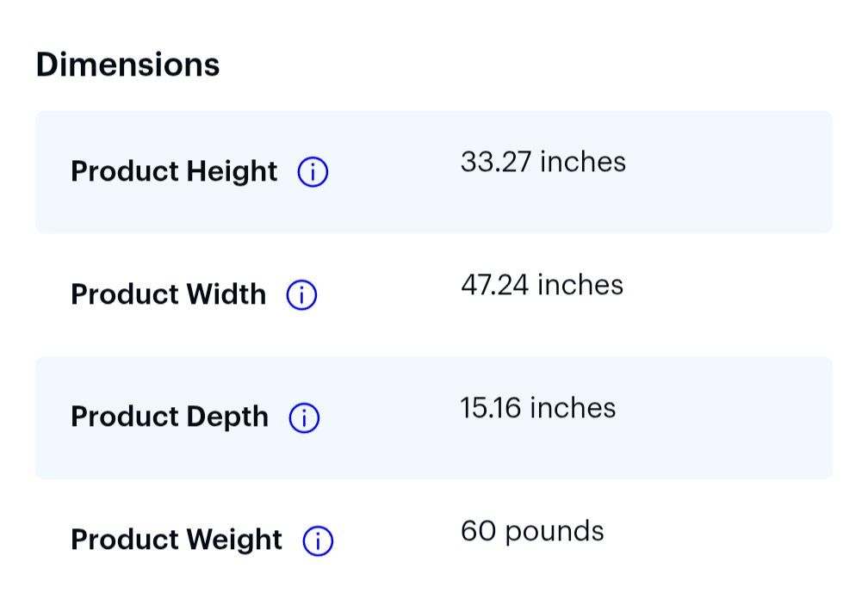Open the Product Height info icon
The image size is (868, 605).
point(313,171)
